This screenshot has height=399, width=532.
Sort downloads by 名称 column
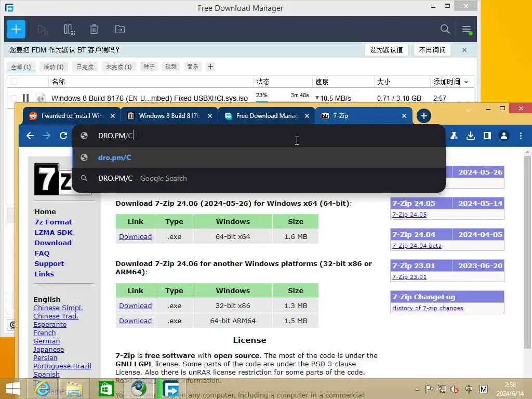point(58,82)
